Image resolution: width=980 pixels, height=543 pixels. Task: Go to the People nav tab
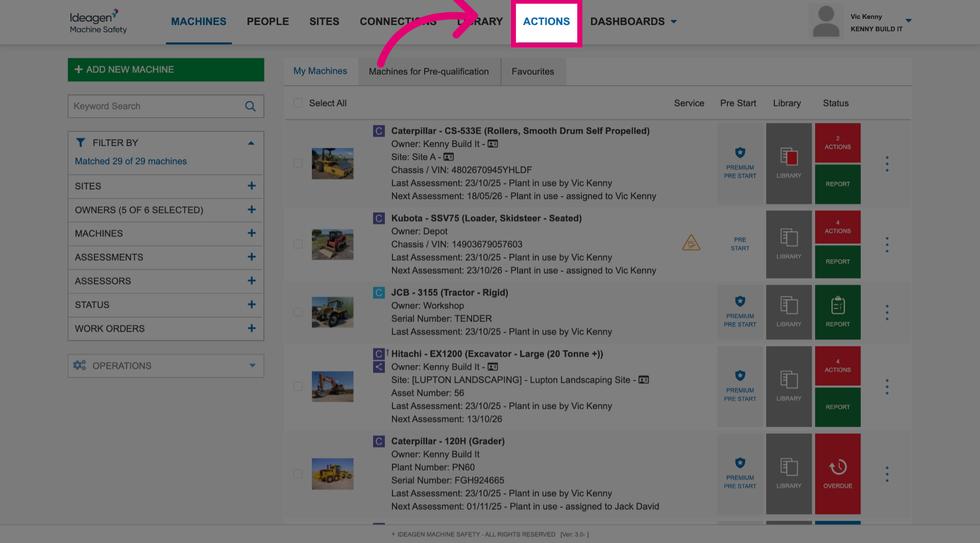(x=268, y=21)
